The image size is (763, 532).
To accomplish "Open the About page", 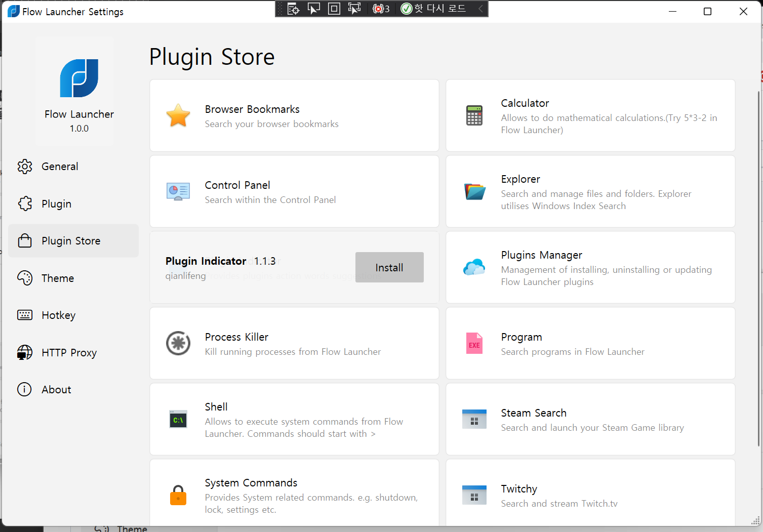I will coord(73,389).
